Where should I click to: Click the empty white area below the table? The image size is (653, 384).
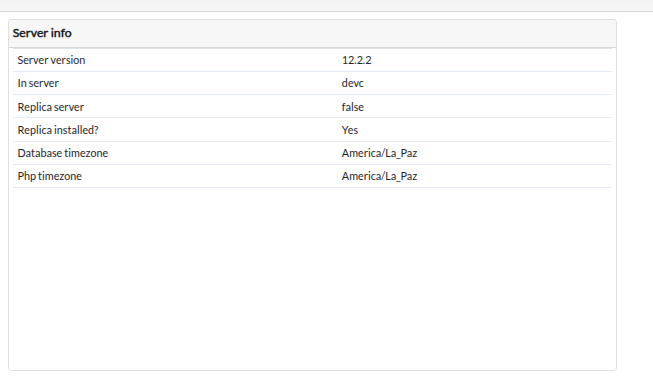(x=312, y=278)
